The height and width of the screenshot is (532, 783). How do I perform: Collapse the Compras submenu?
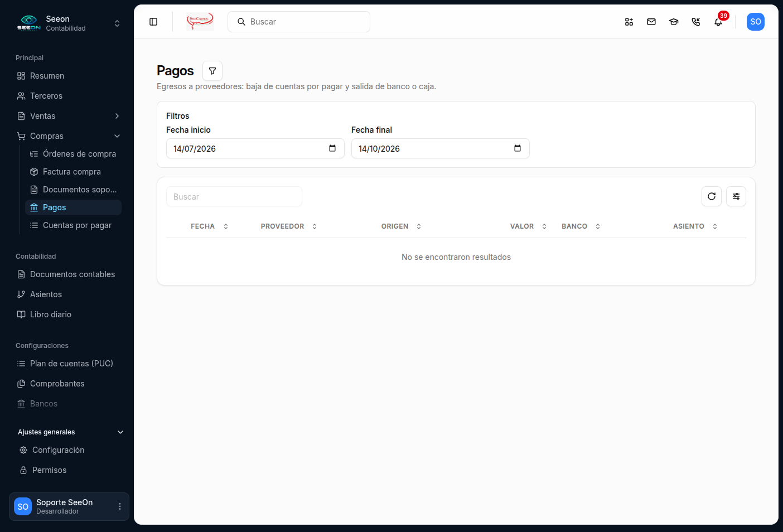[69, 136]
